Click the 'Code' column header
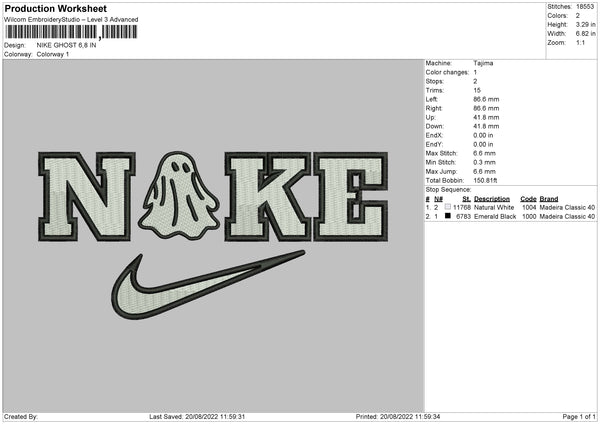Image resolution: width=600 pixels, height=424 pixels. [x=528, y=199]
